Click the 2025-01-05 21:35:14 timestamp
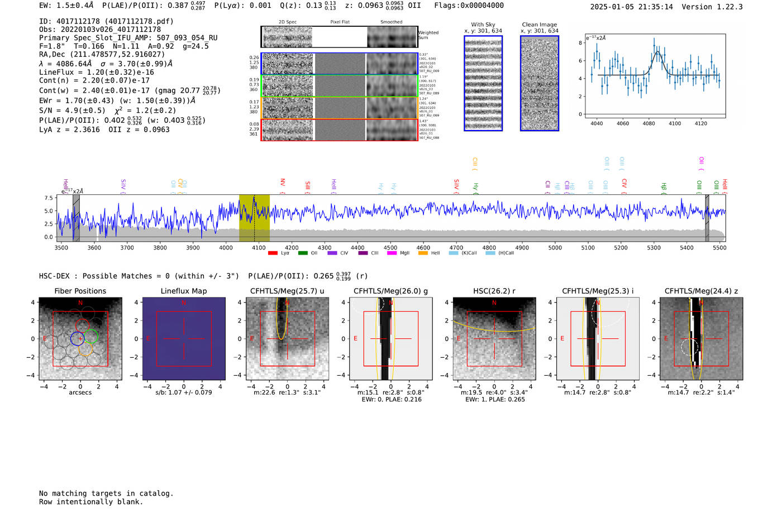The image size is (782, 532). click(x=632, y=7)
